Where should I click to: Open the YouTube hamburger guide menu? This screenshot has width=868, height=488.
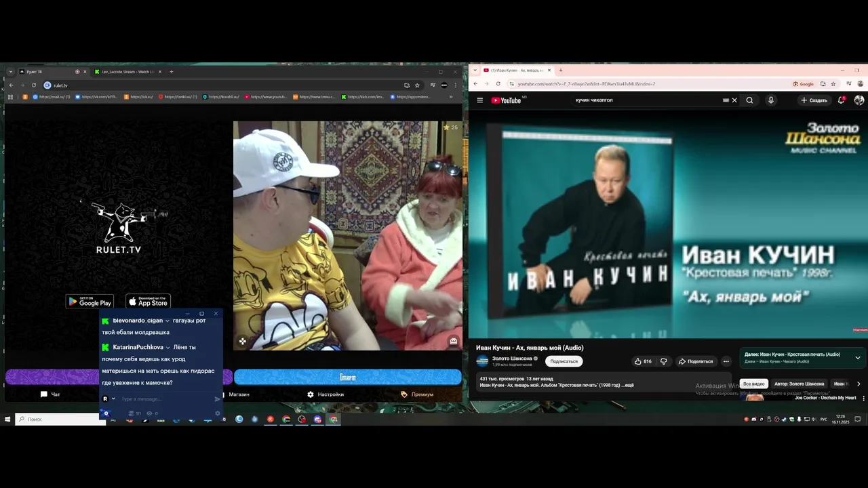[479, 100]
